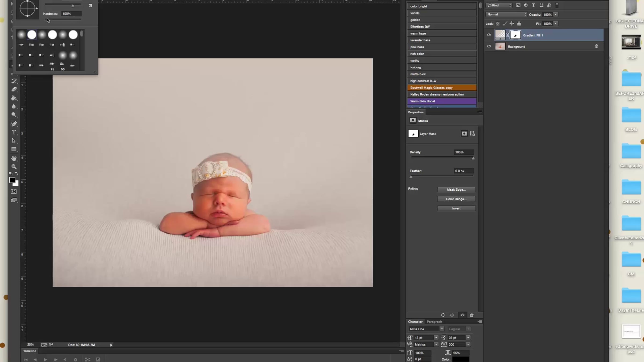Screen dimensions: 644x362
Task: Switch to the Paragraph tab
Action: pos(434,322)
